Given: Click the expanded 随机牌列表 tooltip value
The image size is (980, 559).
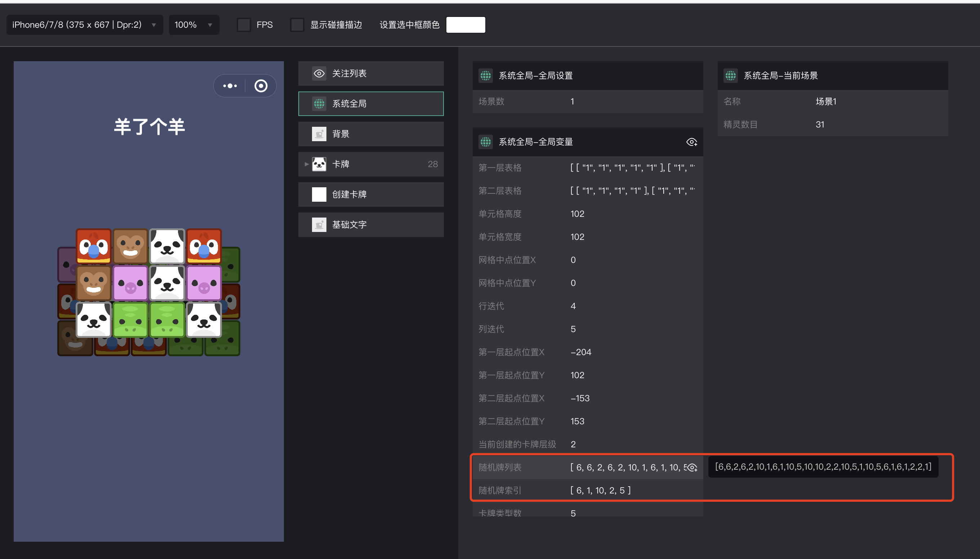Looking at the screenshot, I should point(823,467).
